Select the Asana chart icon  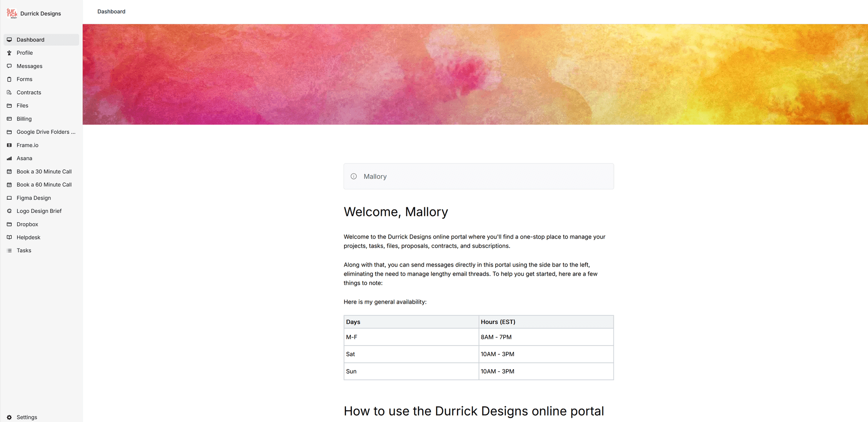coord(9,158)
